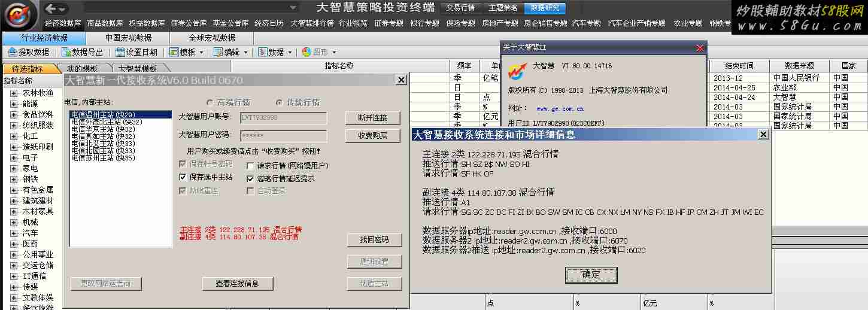
Task: Select the 建筑建材 tree item
Action: click(38, 200)
